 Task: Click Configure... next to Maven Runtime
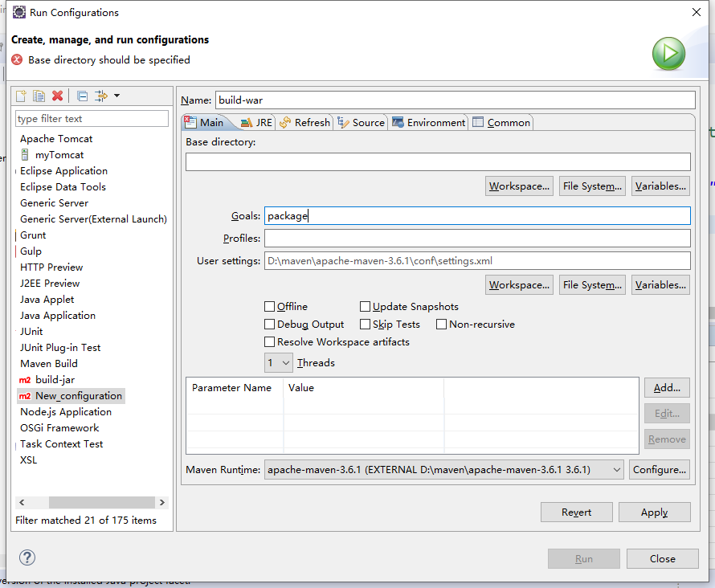point(660,469)
